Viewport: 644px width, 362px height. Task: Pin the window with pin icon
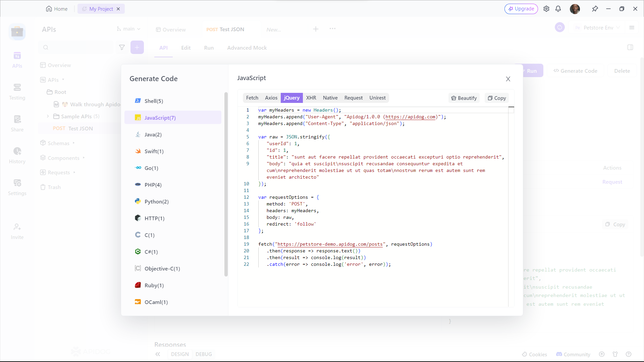coord(595,9)
